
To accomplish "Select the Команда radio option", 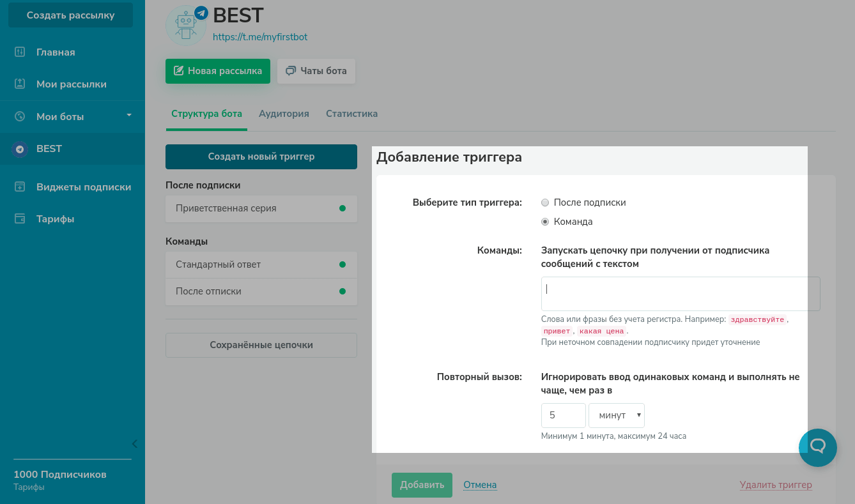I will pyautogui.click(x=545, y=222).
